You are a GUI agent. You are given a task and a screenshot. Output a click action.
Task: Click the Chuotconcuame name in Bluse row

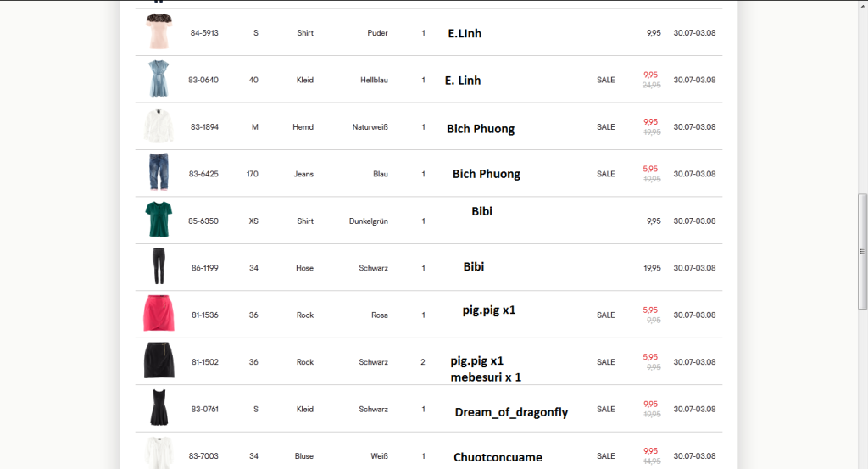point(498,457)
